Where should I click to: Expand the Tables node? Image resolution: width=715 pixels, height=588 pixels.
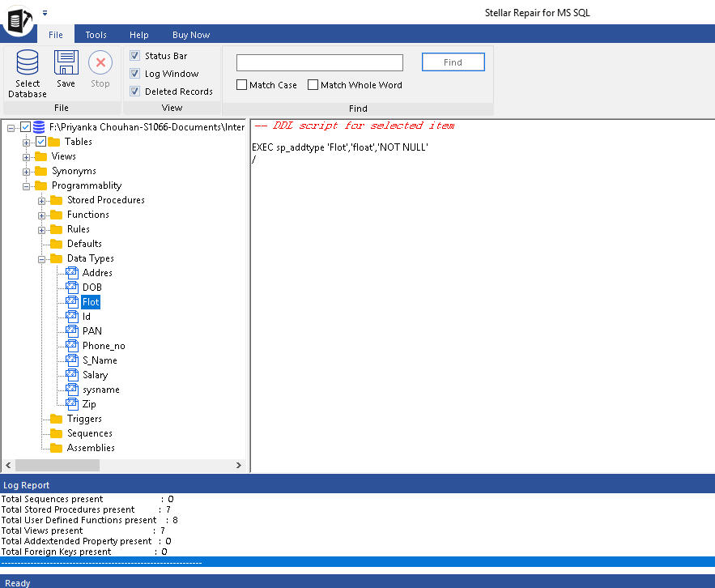tap(26, 143)
